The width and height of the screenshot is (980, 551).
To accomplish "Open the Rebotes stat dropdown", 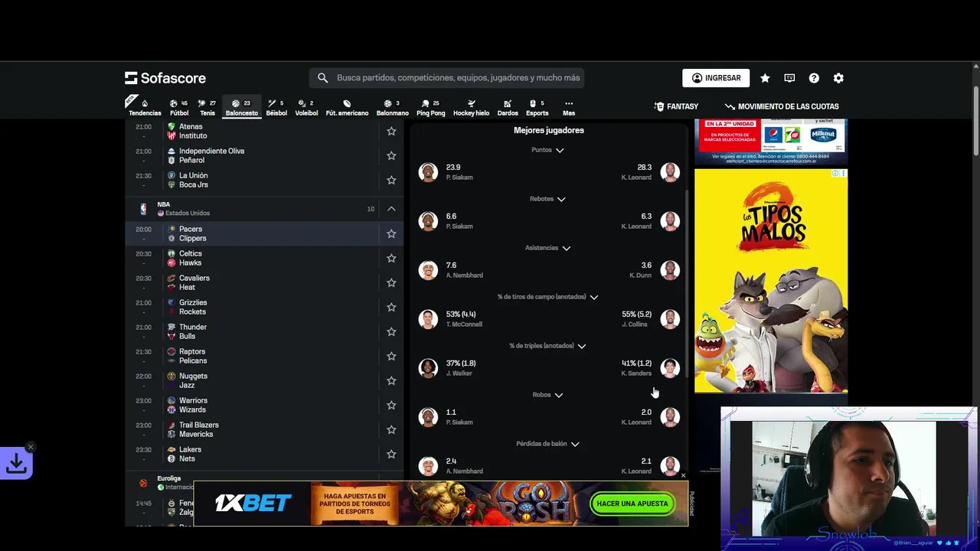I will (x=548, y=199).
